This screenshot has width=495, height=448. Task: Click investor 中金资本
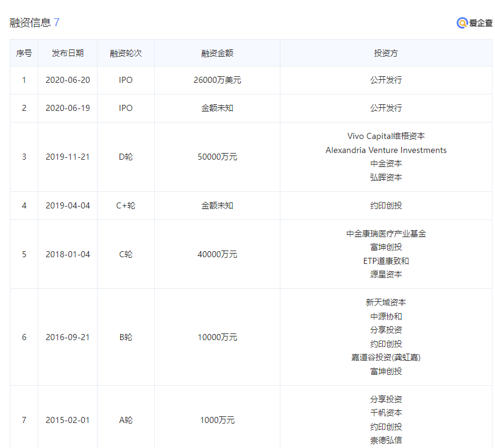pos(386,163)
